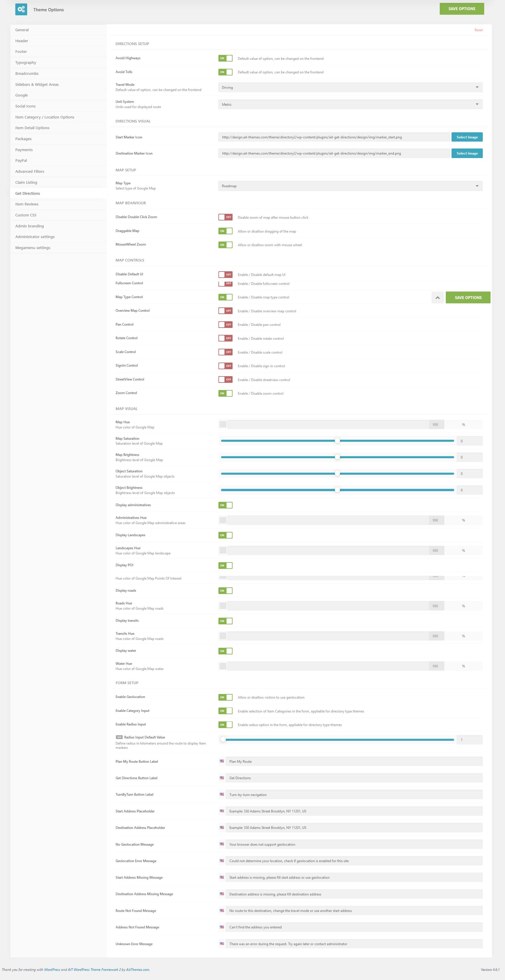The image size is (505, 980).
Task: Click flag icon beside Route Not Found Message
Action: (222, 910)
